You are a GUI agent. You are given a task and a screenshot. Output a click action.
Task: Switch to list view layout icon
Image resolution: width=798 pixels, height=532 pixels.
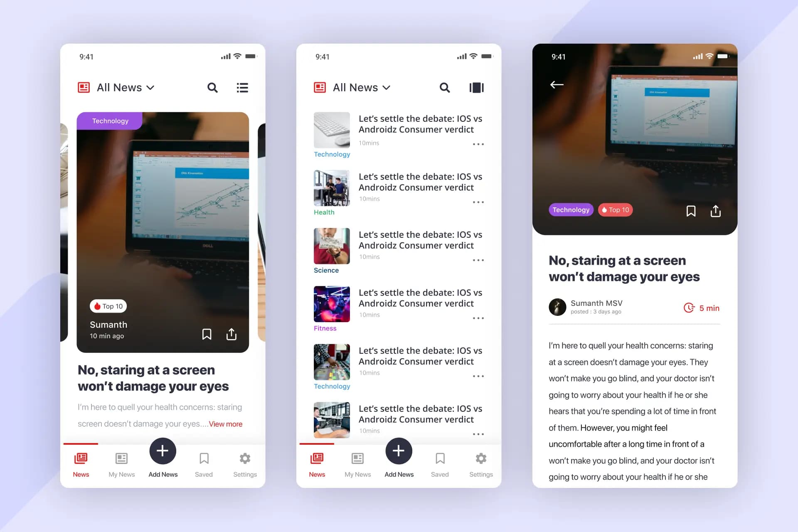(242, 88)
